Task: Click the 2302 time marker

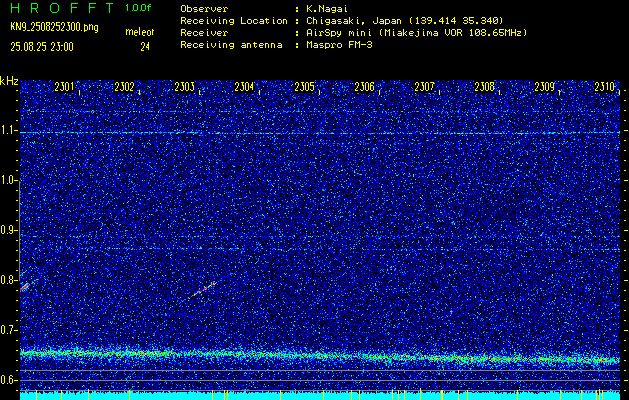Action: (124, 86)
